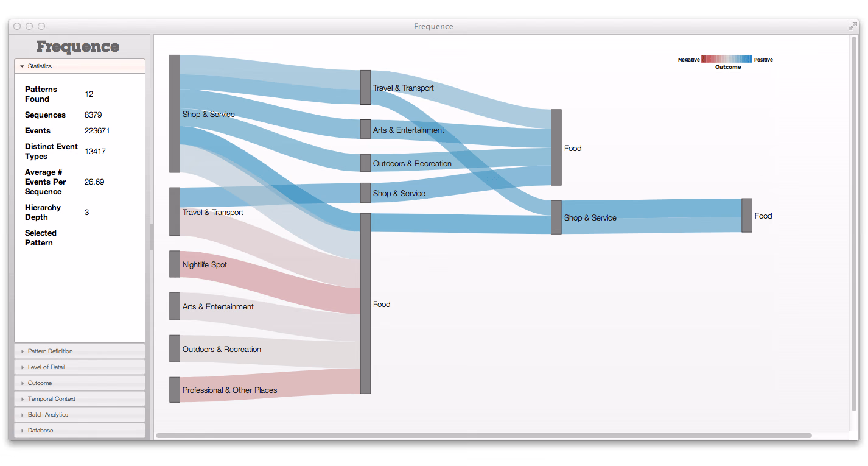
Task: Expand the Database panel
Action: point(80,431)
